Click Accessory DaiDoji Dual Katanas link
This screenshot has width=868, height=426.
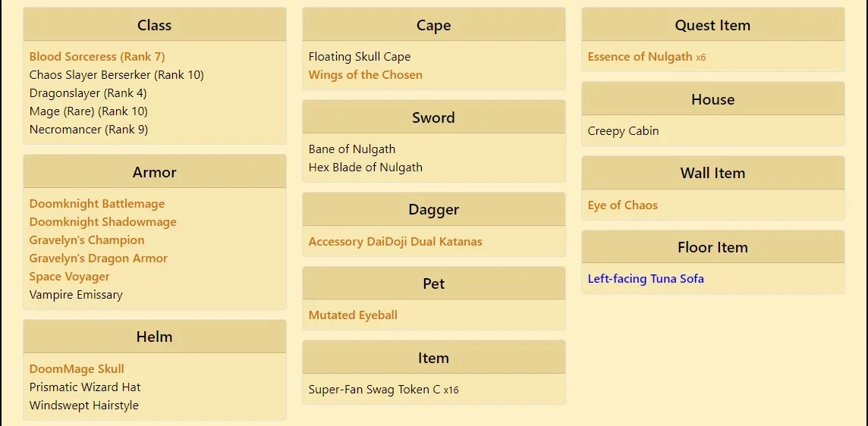click(395, 242)
